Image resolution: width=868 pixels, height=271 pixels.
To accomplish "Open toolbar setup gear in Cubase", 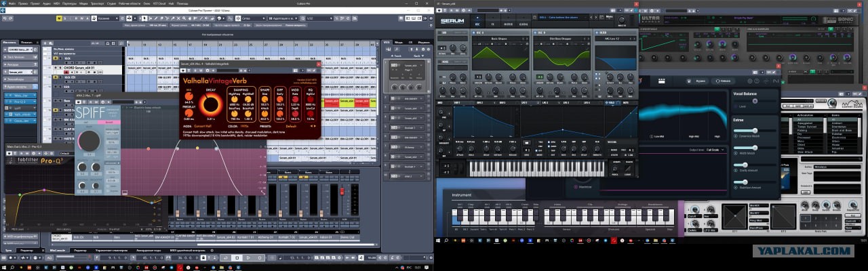I will click(431, 18).
